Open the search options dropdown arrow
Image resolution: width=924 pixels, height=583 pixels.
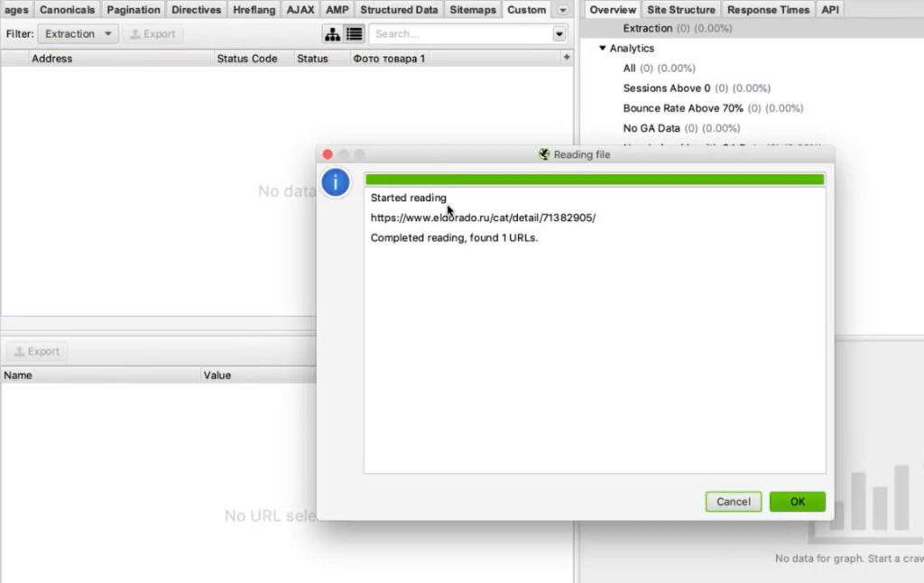(x=559, y=34)
